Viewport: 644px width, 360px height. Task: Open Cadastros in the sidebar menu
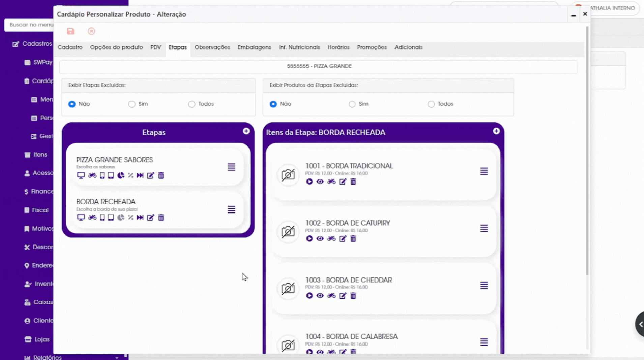32,44
